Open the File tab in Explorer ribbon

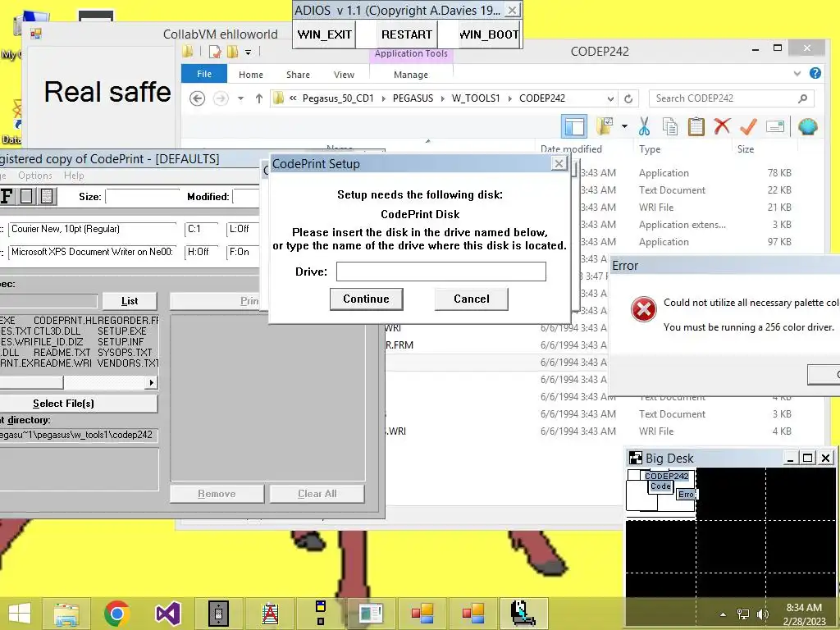click(204, 74)
